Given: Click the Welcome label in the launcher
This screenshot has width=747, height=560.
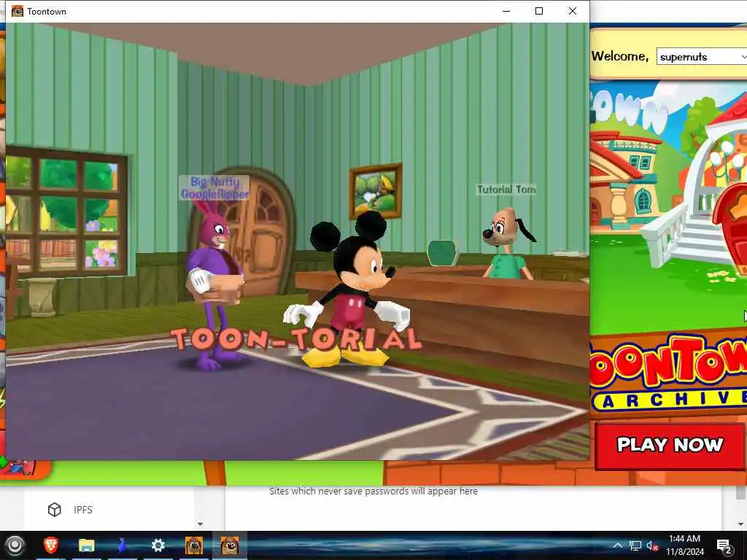Looking at the screenshot, I should [x=620, y=56].
